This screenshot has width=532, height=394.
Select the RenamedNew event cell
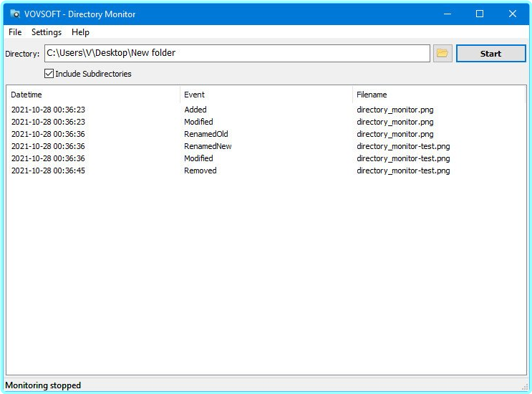click(x=208, y=146)
